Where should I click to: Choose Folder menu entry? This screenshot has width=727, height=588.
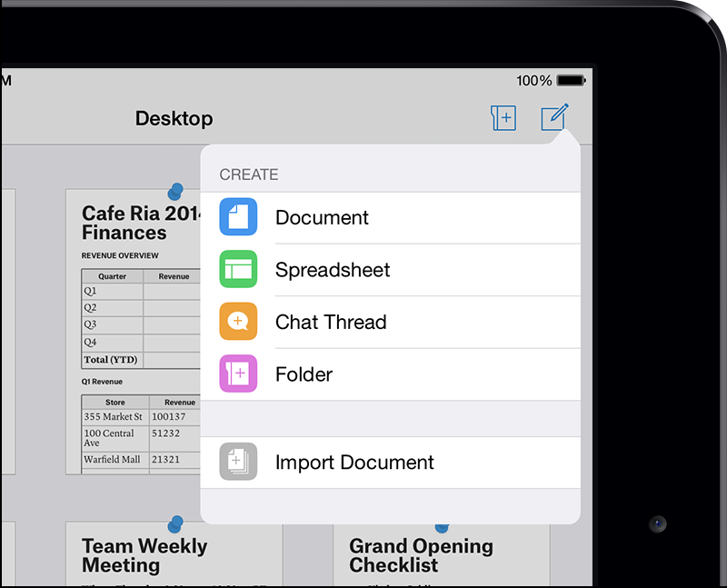[x=391, y=374]
